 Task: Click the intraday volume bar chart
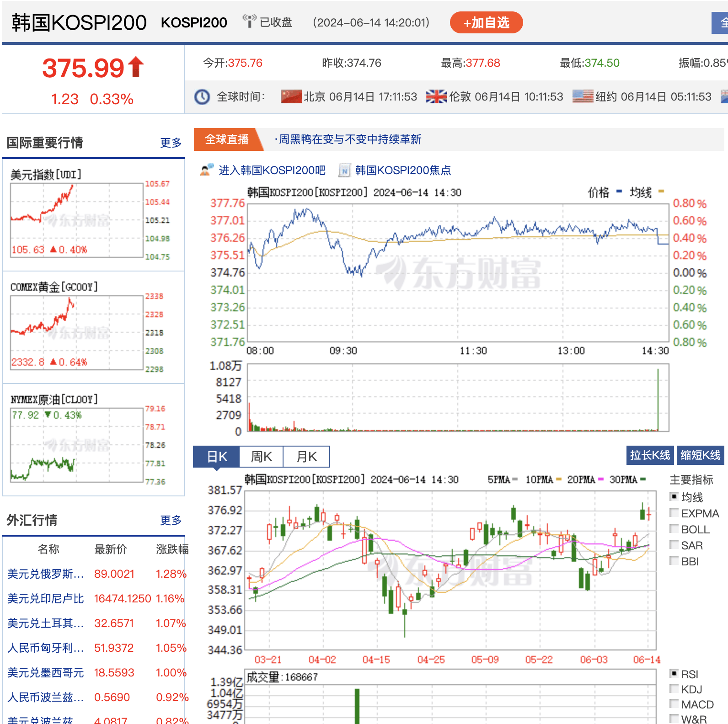pos(458,398)
